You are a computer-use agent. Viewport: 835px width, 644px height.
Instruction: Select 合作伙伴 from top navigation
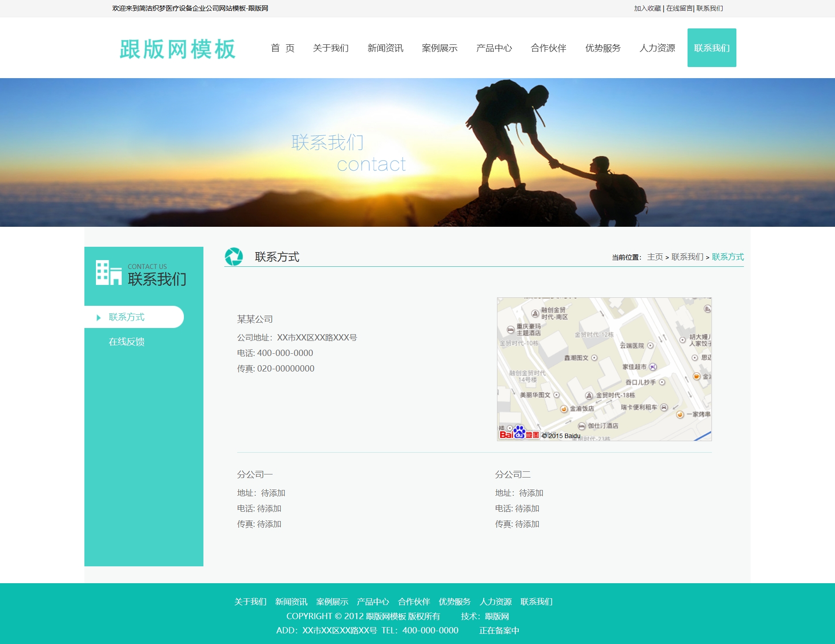pyautogui.click(x=549, y=48)
